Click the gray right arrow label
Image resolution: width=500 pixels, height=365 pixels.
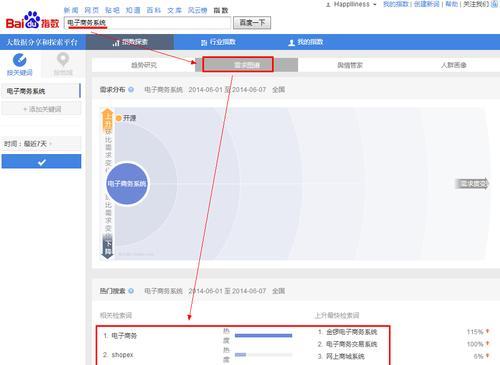pyautogui.click(x=472, y=184)
